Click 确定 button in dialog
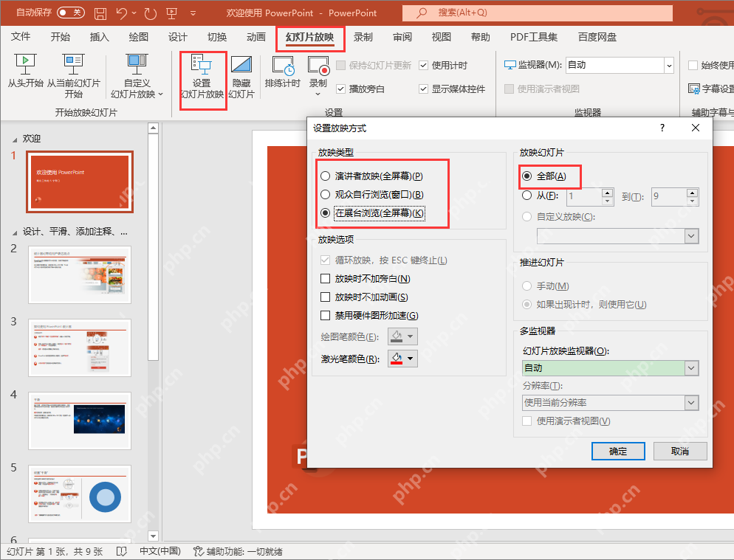734x560 pixels. 618,452
